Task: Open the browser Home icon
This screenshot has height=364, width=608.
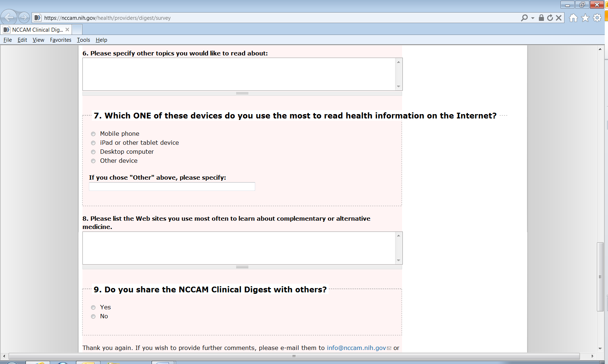Action: [x=573, y=18]
